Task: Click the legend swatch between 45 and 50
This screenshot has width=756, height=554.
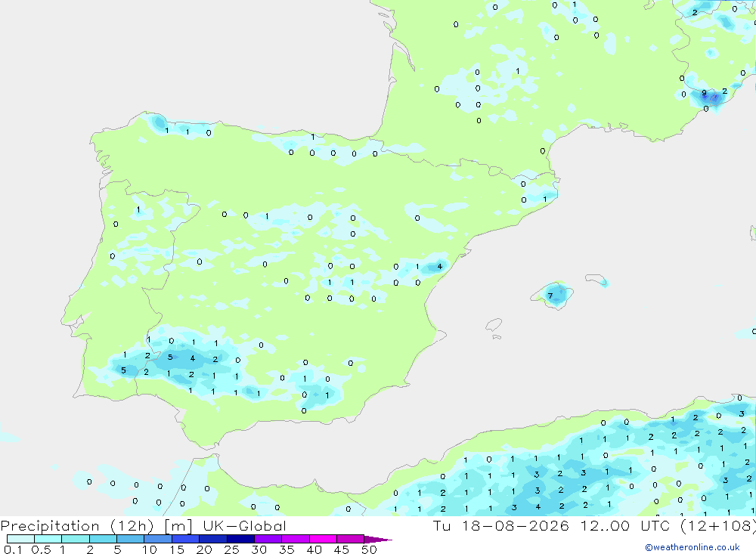Action: point(350,539)
